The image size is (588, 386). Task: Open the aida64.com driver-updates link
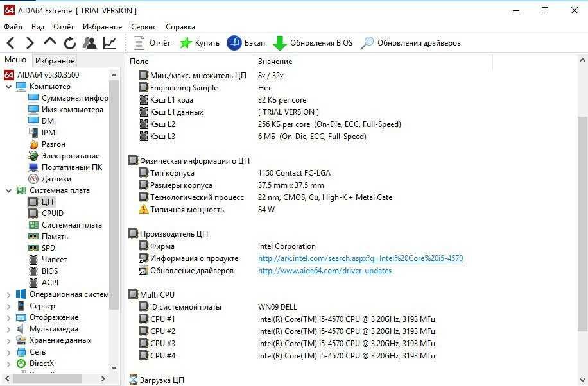(325, 271)
